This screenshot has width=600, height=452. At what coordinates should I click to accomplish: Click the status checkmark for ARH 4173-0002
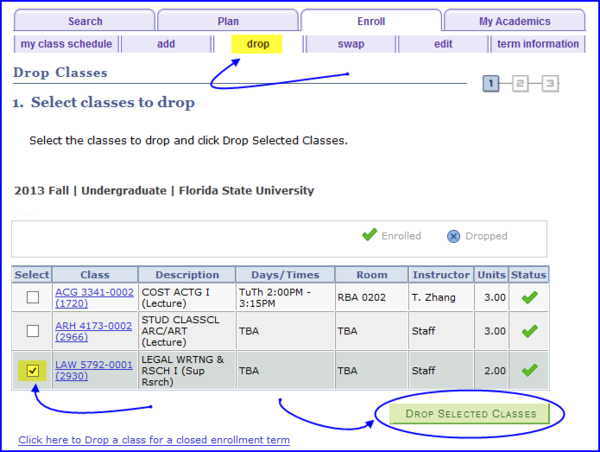pyautogui.click(x=529, y=331)
